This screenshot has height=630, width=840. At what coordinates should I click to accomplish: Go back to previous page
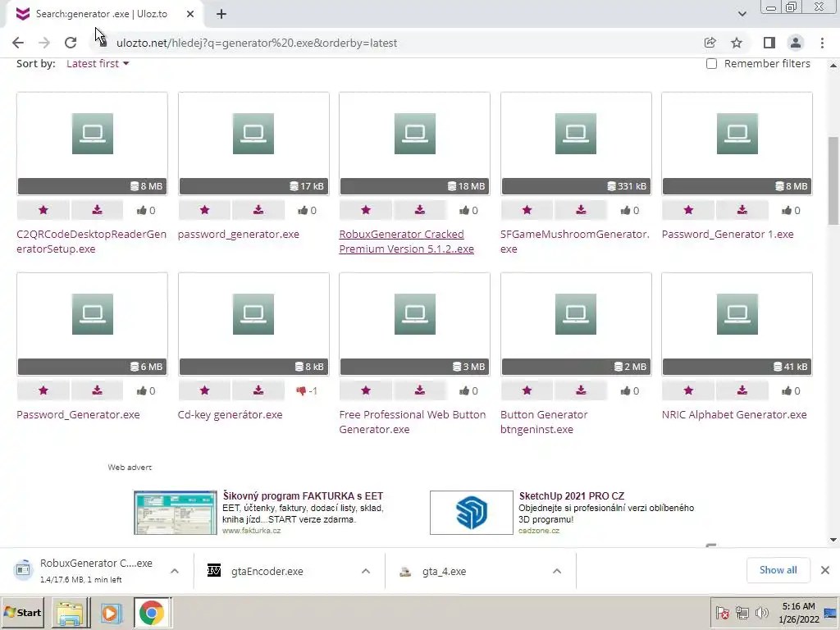point(18,43)
